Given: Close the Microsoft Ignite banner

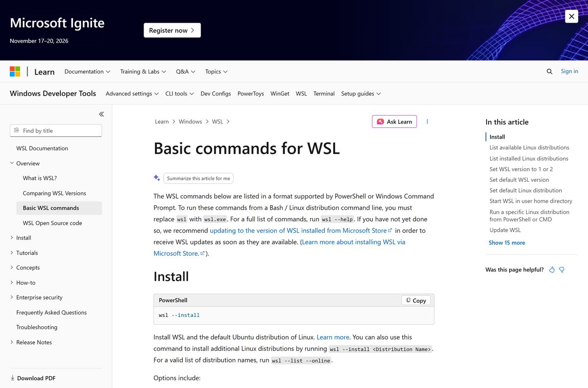Looking at the screenshot, I should coord(571,16).
